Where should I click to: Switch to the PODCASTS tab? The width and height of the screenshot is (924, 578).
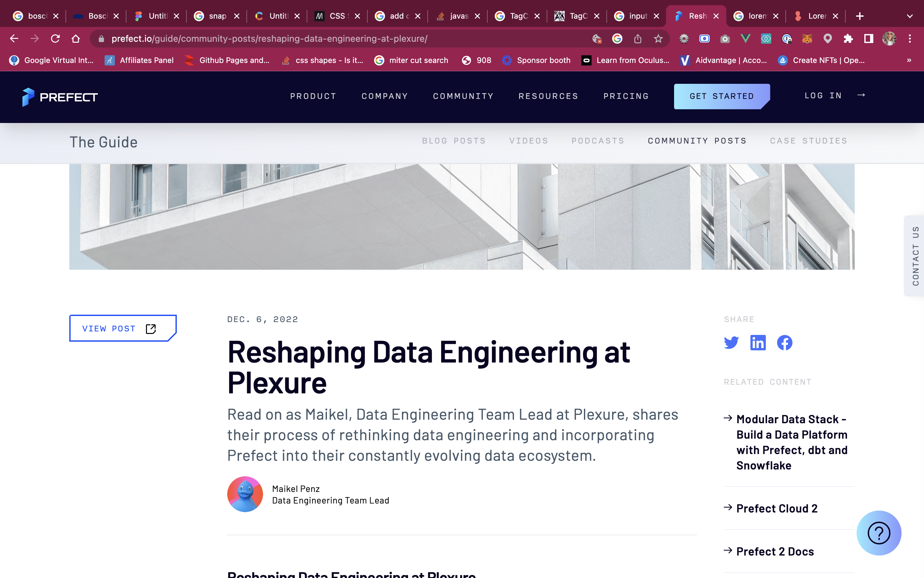click(x=598, y=141)
